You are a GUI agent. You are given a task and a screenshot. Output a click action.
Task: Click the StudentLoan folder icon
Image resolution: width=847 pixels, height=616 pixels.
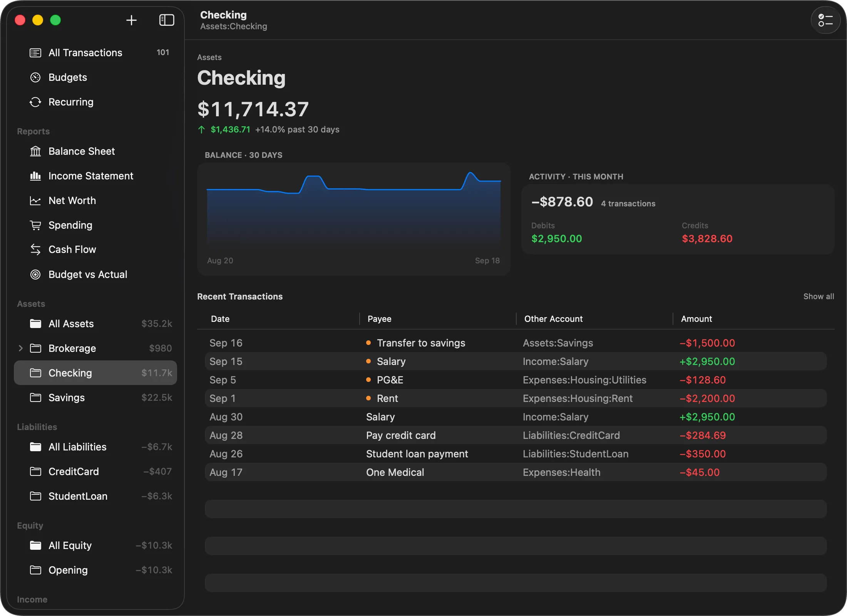tap(35, 496)
